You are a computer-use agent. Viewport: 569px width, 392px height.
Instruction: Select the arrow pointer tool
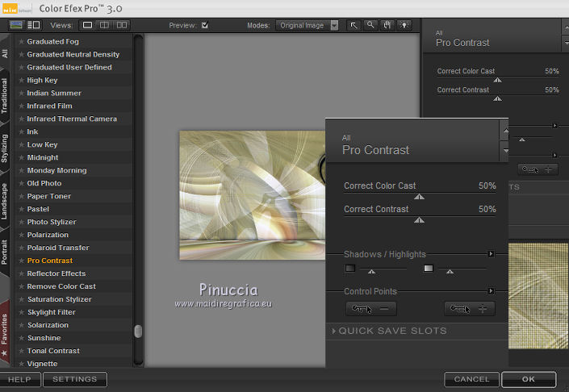[354, 25]
